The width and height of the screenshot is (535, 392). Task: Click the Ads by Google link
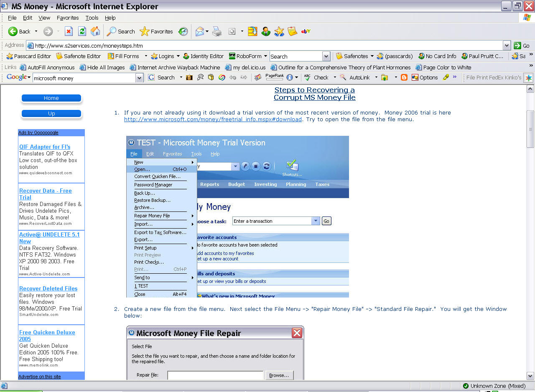coord(38,132)
